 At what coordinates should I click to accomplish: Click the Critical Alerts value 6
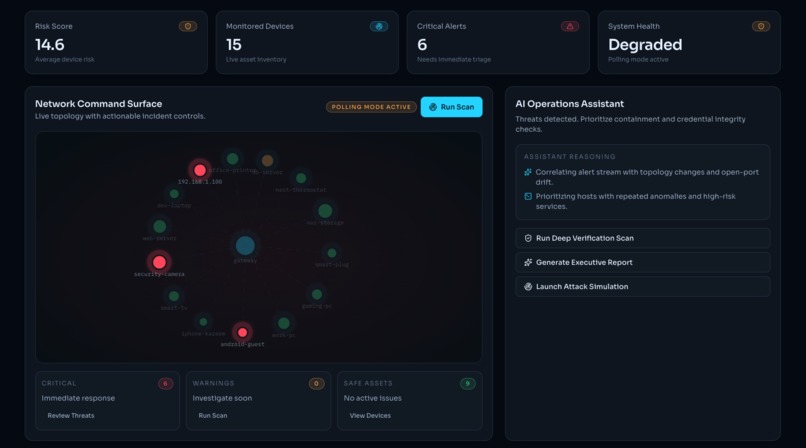(x=422, y=45)
